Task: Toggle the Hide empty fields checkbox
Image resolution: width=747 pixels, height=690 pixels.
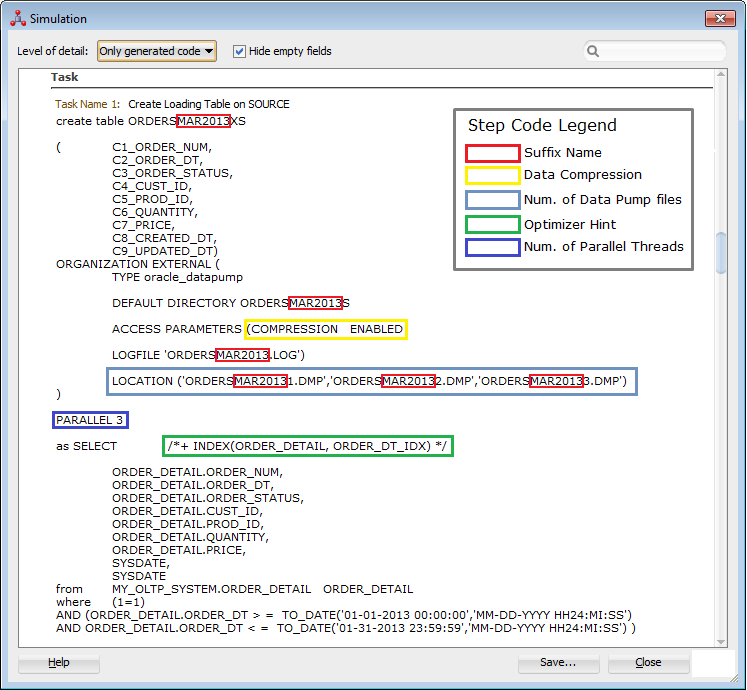Action: [x=240, y=51]
